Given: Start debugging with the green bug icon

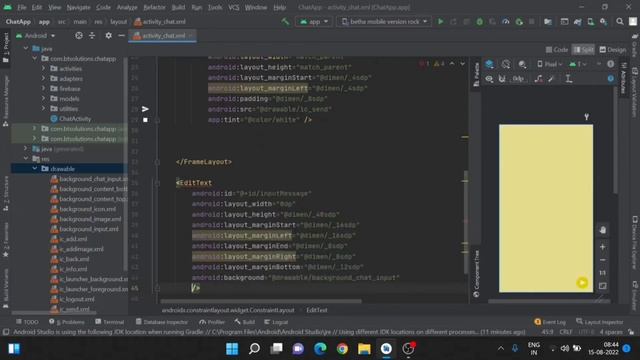Looking at the screenshot, I should tap(480, 22).
